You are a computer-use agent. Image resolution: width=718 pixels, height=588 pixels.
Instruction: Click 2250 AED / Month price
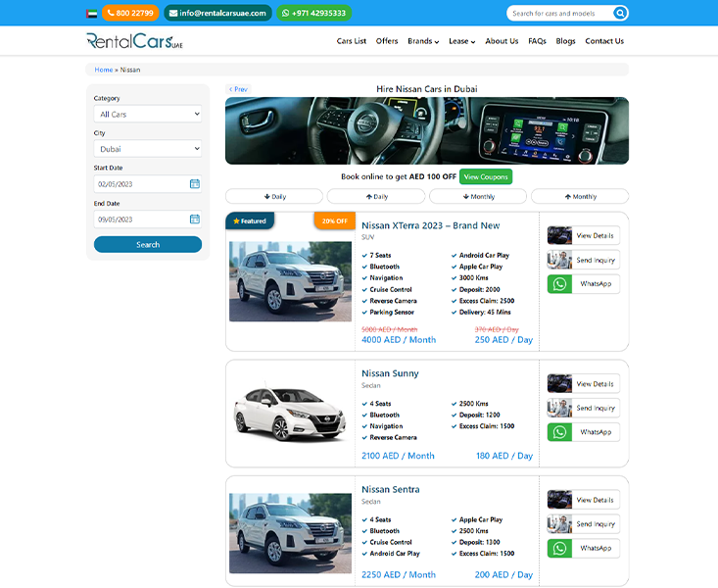tap(399, 574)
